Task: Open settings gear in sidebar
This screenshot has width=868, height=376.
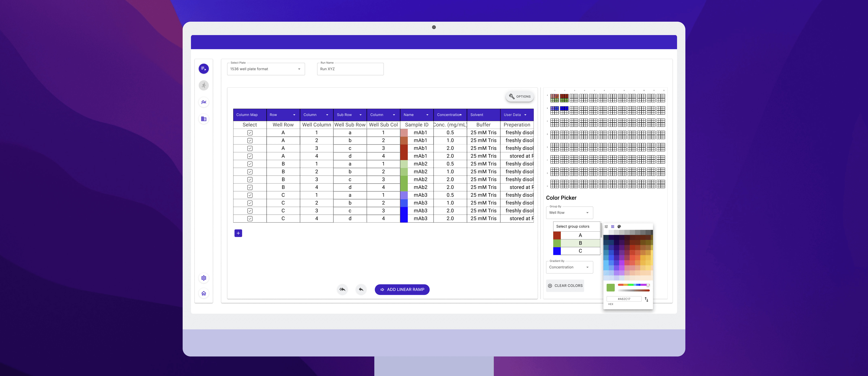Action: click(203, 278)
